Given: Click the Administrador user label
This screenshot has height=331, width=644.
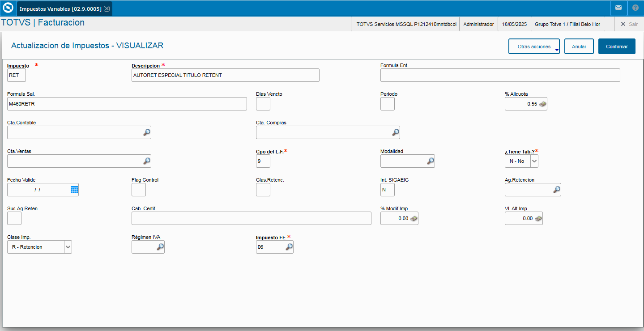Looking at the screenshot, I should [478, 24].
